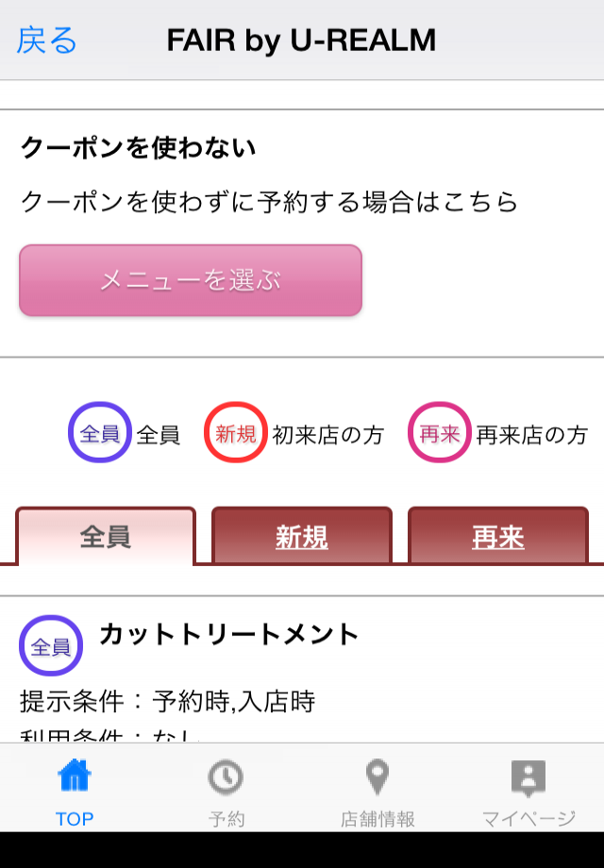Tap the 店舗情報 label in bottom bar
604x868 pixels.
click(377, 819)
